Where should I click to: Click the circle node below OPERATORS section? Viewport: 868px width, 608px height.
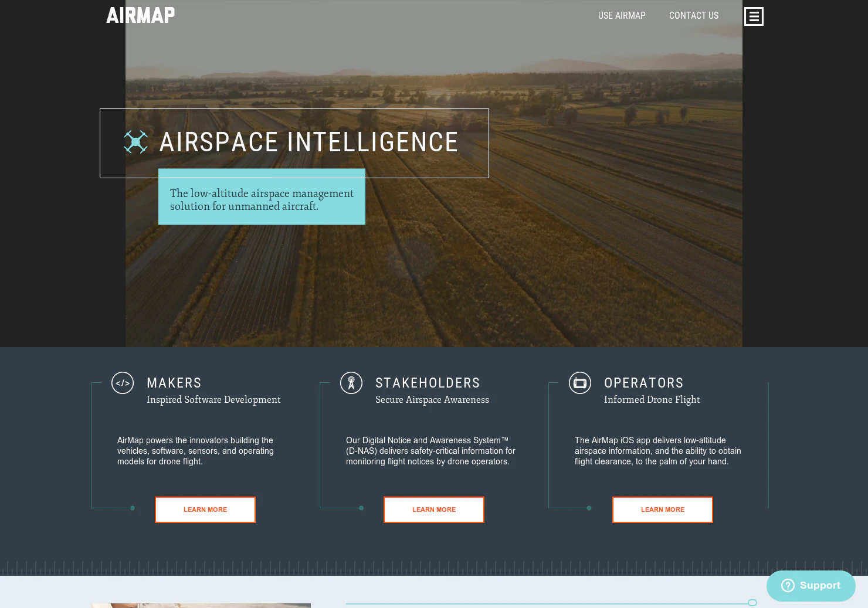[x=589, y=508]
